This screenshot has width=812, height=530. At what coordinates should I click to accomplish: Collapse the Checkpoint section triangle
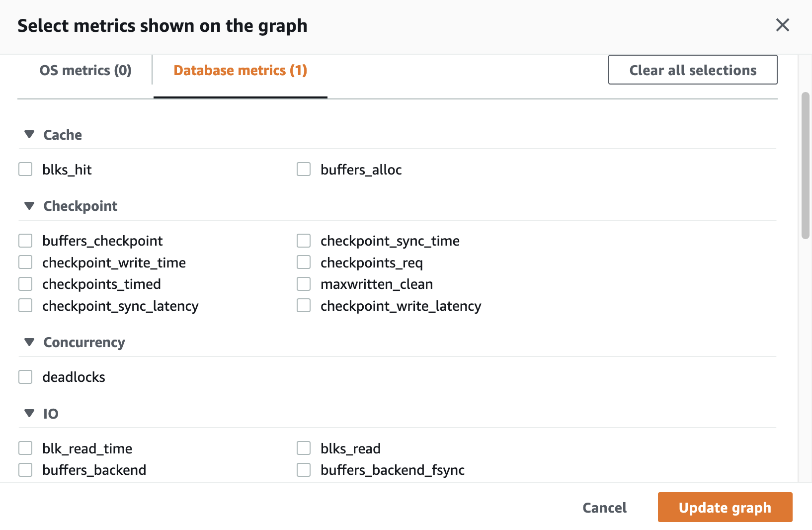tap(29, 206)
